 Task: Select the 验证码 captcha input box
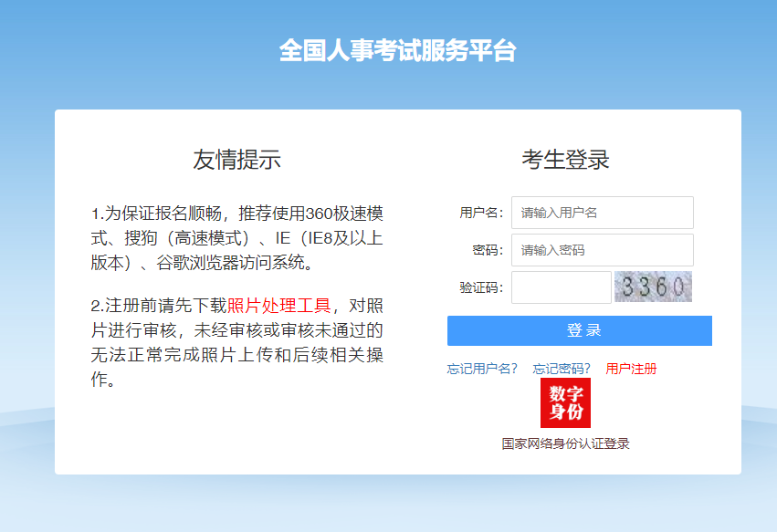[561, 287]
